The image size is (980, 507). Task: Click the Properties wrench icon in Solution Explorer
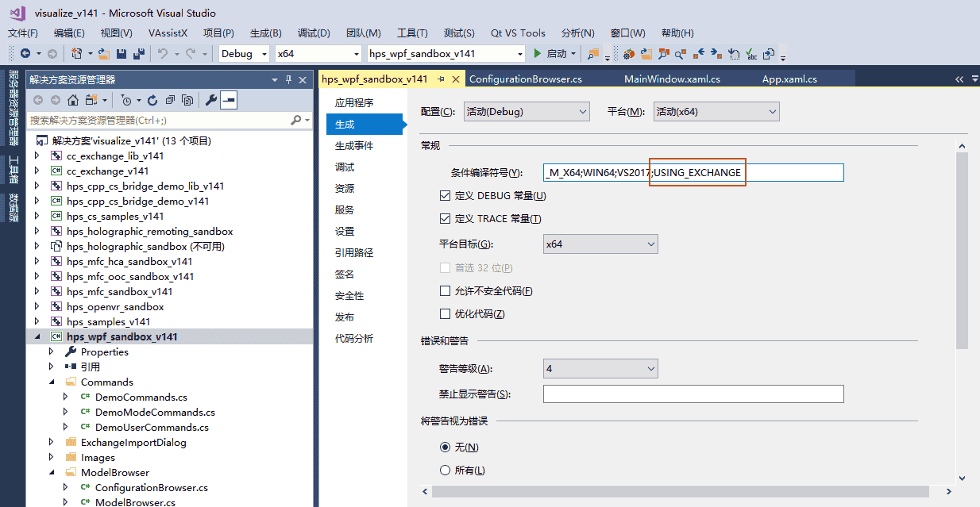210,100
